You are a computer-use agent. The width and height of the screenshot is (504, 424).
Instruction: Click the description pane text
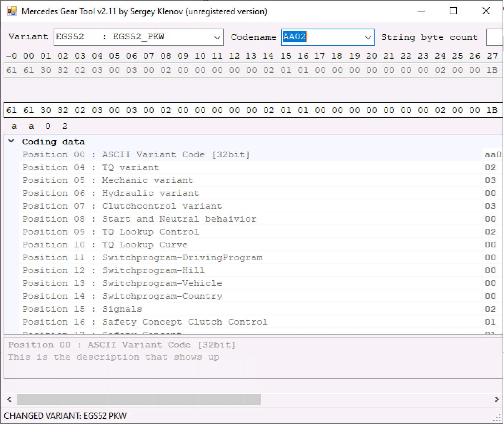click(114, 357)
